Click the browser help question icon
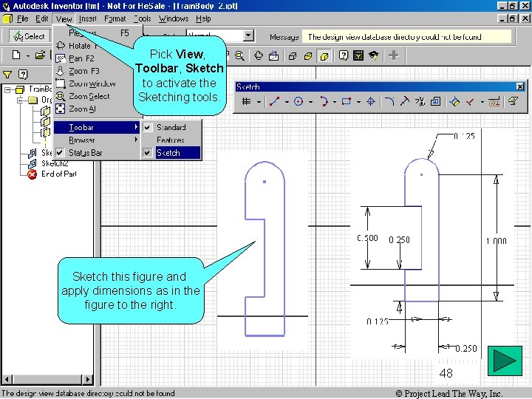The image size is (532, 399). (x=23, y=75)
